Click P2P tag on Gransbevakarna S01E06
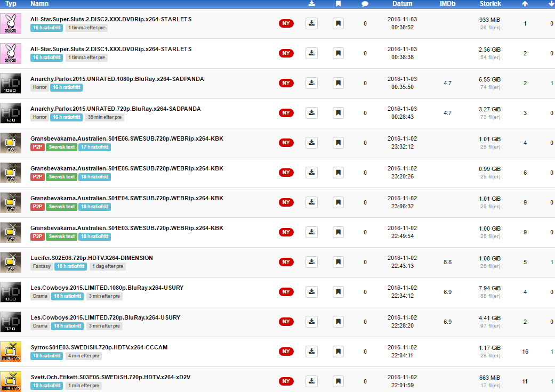Viewport: 555px width, 392px height. coord(37,147)
